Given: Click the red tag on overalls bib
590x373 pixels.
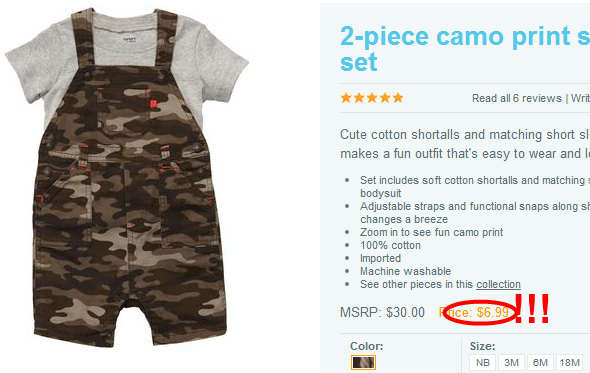Looking at the screenshot, I should [x=153, y=104].
